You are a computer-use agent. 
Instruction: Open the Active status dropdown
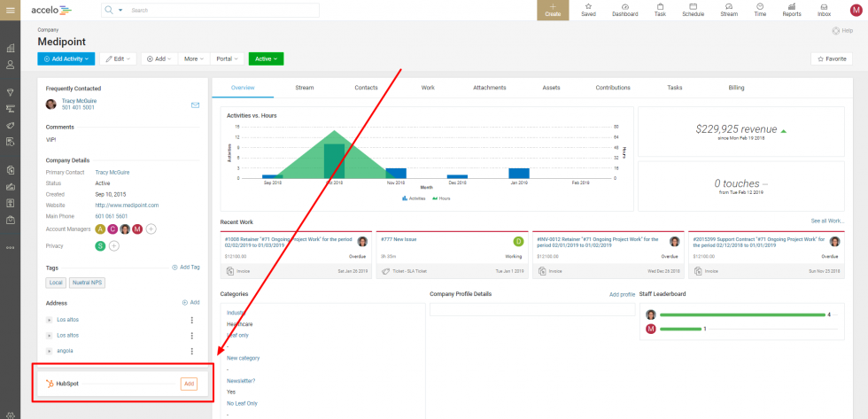pos(266,58)
